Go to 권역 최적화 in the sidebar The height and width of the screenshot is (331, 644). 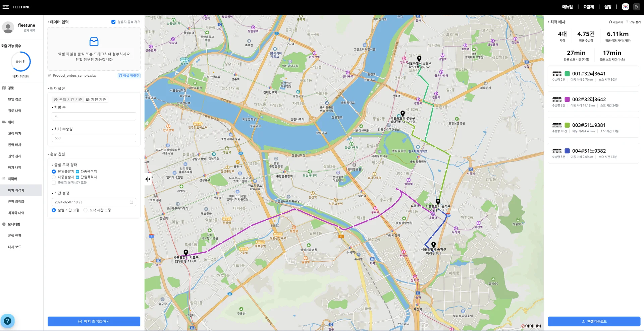16,201
